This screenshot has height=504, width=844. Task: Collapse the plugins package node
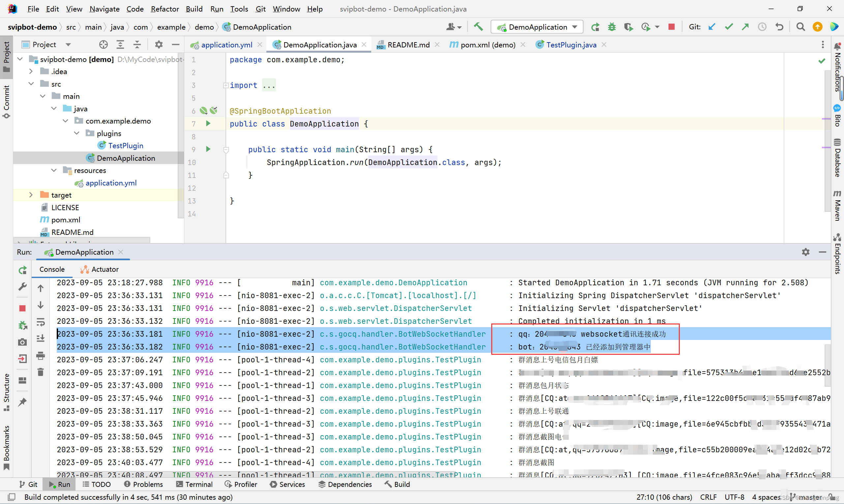pyautogui.click(x=77, y=133)
